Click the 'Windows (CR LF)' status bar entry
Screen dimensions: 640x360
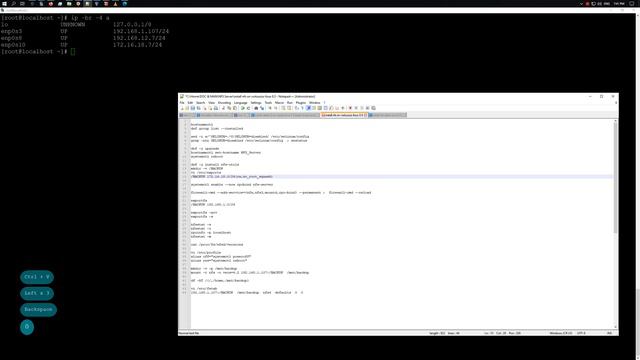point(560,333)
